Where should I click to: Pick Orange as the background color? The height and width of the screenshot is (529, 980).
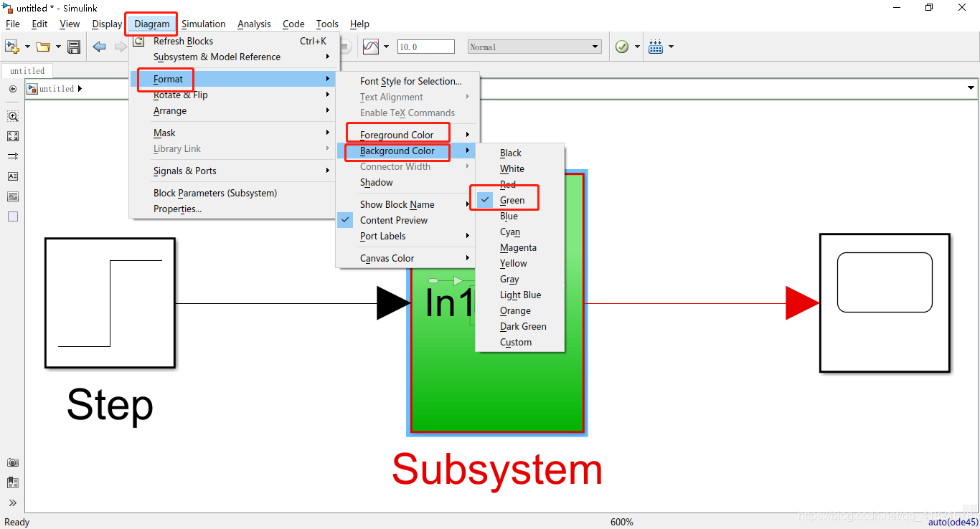pyautogui.click(x=515, y=310)
